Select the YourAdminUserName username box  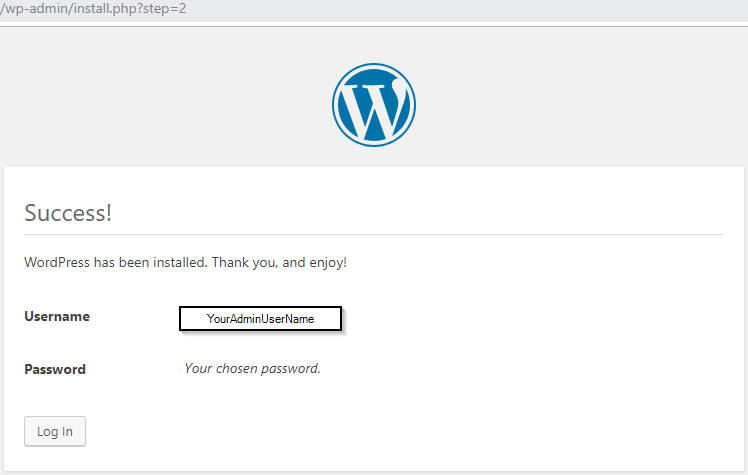pyautogui.click(x=260, y=318)
